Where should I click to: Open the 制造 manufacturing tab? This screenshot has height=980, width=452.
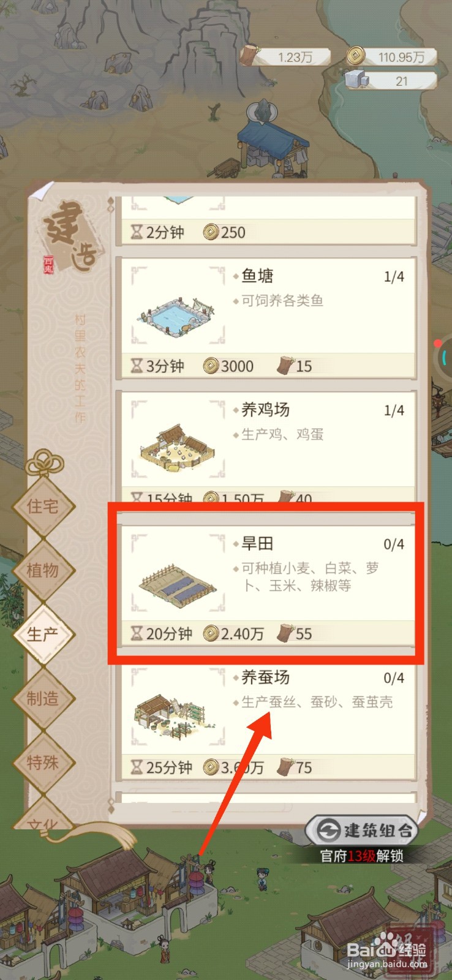pyautogui.click(x=43, y=698)
